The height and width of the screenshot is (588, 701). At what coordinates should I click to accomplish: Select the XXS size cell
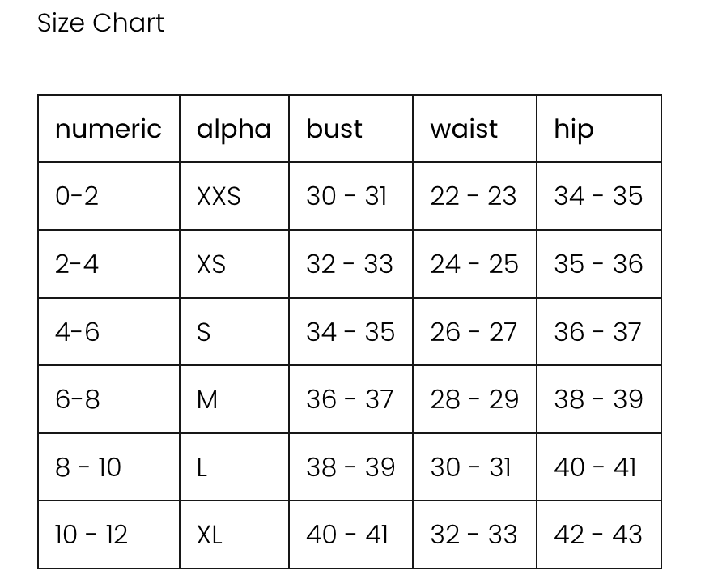(219, 196)
